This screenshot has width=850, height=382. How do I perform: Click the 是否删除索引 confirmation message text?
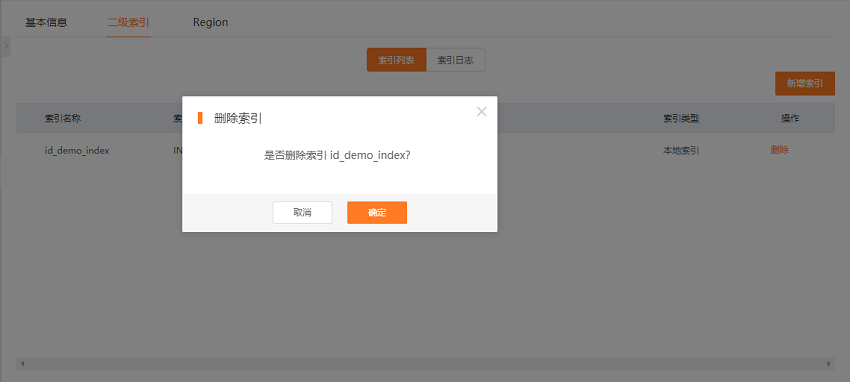pyautogui.click(x=337, y=156)
